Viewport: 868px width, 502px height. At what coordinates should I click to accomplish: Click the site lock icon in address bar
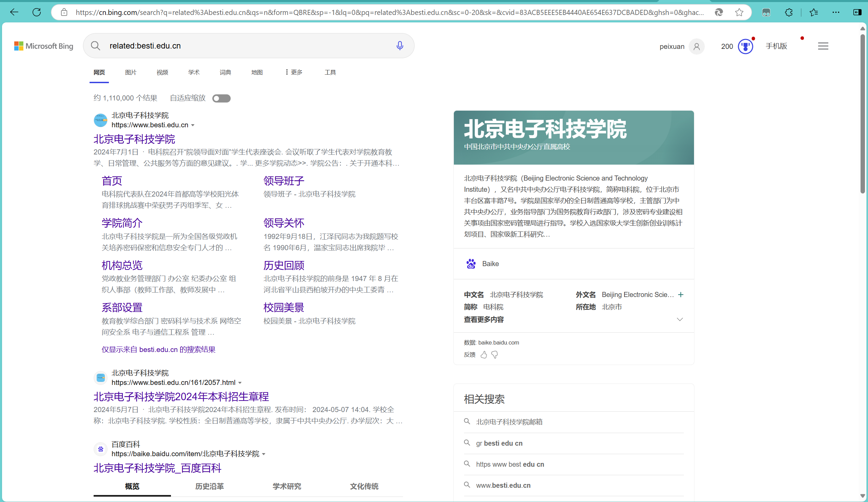click(x=64, y=13)
